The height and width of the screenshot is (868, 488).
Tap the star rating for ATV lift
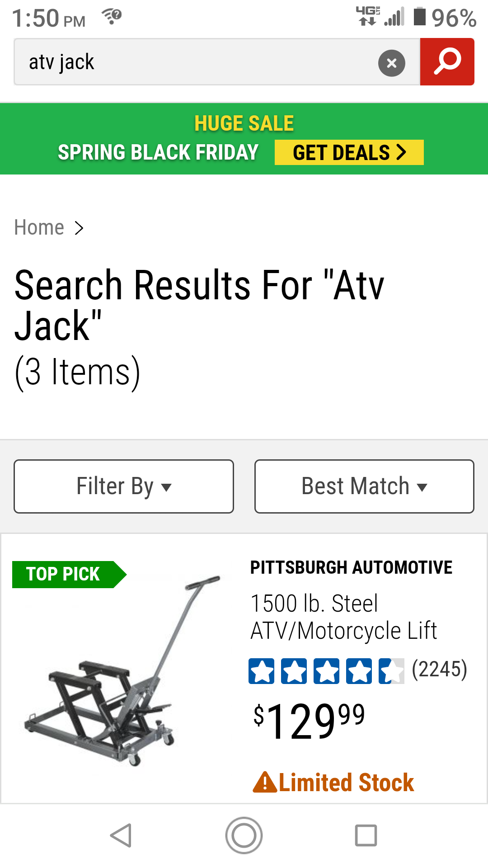click(326, 671)
